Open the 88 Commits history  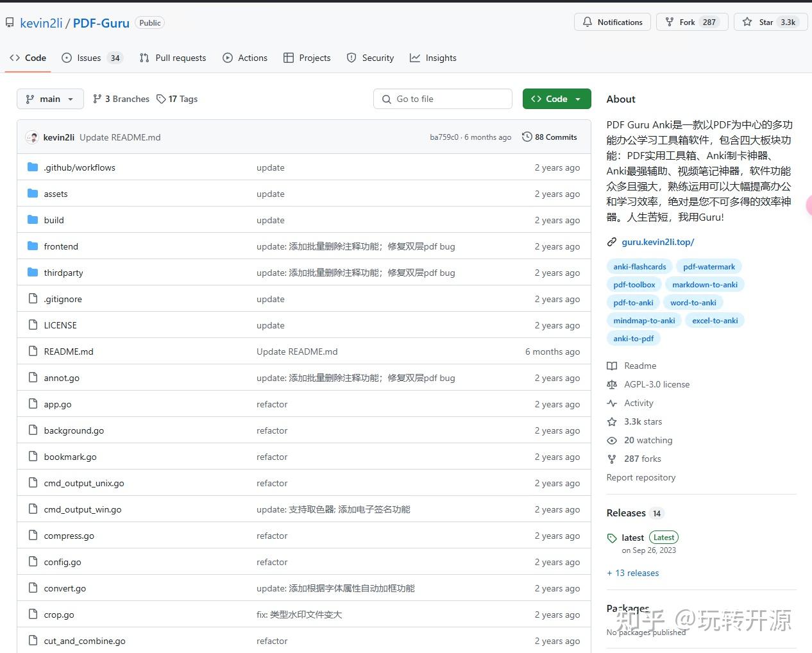(550, 137)
